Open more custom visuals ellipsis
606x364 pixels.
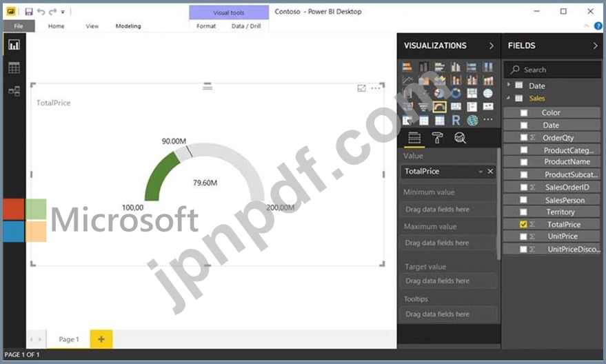[487, 120]
